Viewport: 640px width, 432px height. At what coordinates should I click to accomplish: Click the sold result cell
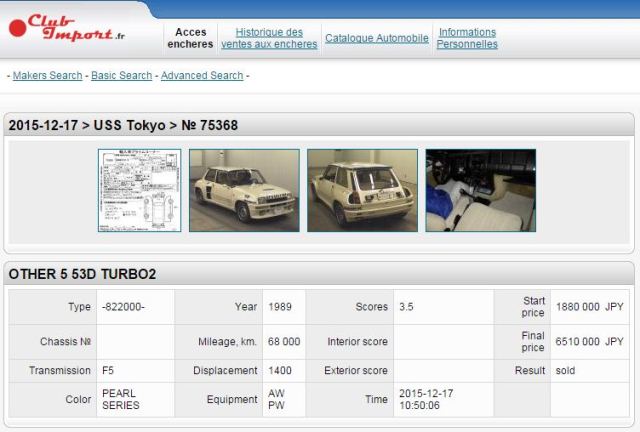pos(565,370)
